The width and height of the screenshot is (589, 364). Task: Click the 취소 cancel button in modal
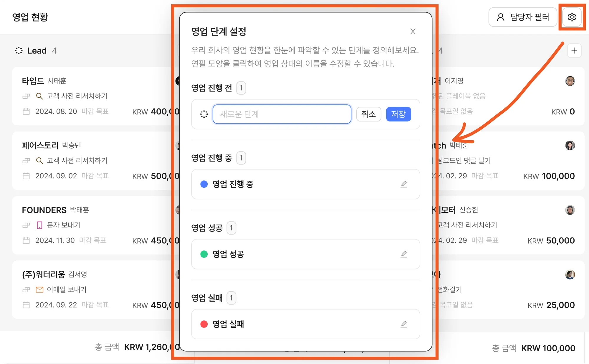coord(368,114)
